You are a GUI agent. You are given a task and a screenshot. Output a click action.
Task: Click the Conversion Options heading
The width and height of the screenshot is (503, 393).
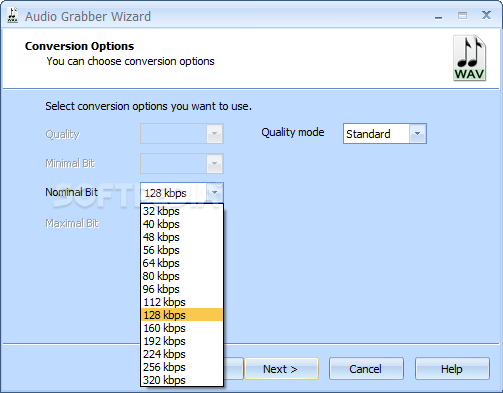click(x=79, y=46)
